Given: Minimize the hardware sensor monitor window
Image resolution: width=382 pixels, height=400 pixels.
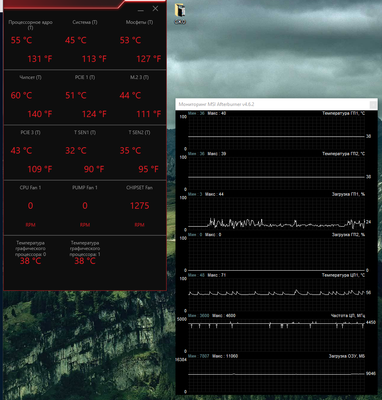Looking at the screenshot, I should [x=141, y=10].
